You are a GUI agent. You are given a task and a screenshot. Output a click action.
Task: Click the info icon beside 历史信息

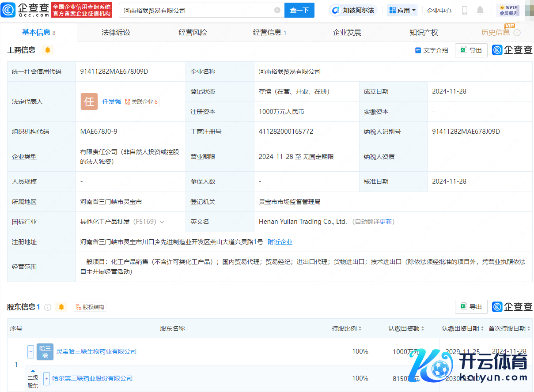517,33
